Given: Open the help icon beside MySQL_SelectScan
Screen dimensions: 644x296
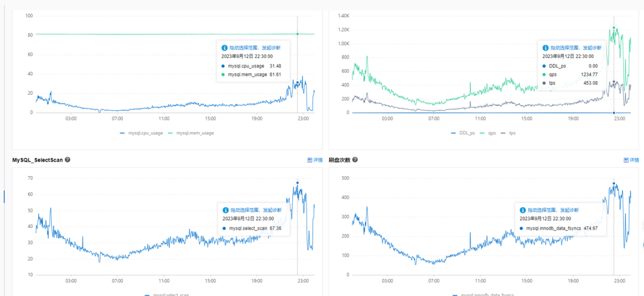Looking at the screenshot, I should coord(67,159).
